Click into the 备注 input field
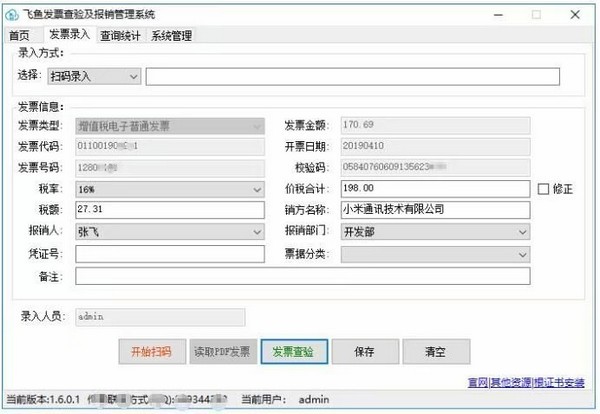Screen dimensions: 600x414 pyautogui.click(x=303, y=276)
